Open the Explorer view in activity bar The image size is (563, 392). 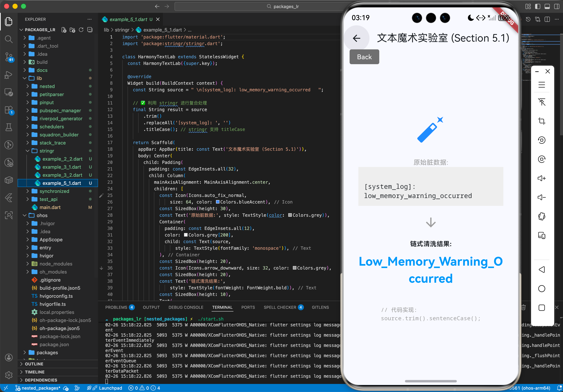coord(9,22)
